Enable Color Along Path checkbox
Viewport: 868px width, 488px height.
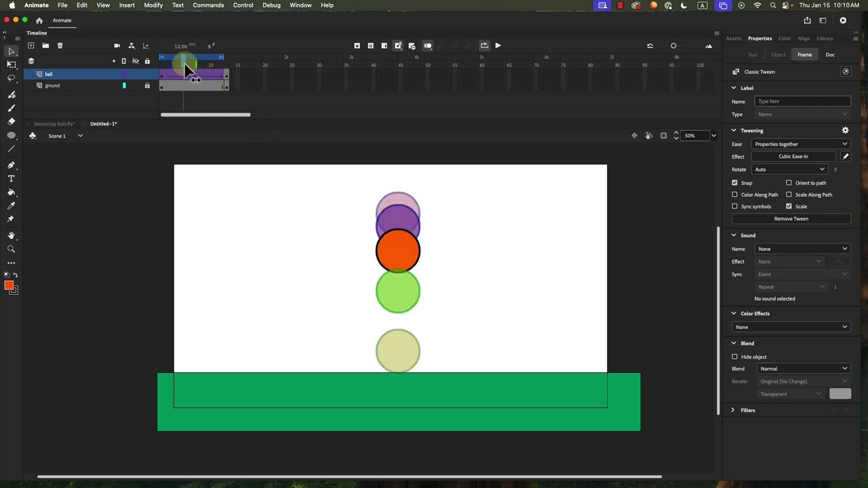(x=734, y=195)
